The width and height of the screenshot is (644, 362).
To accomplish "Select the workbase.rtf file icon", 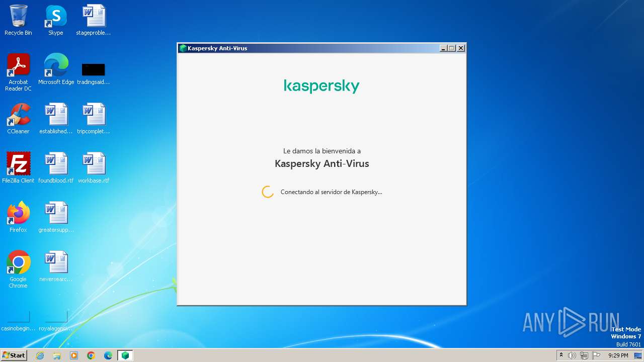I will (94, 168).
